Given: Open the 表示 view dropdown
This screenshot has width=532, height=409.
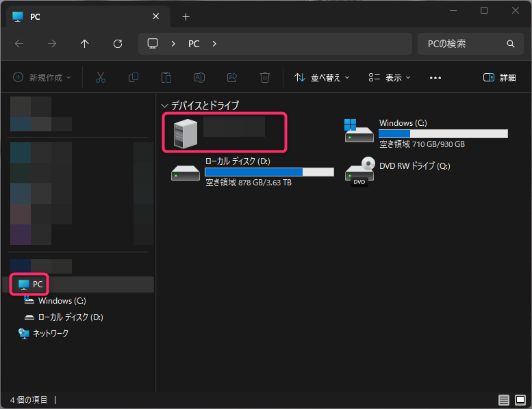Looking at the screenshot, I should point(389,77).
